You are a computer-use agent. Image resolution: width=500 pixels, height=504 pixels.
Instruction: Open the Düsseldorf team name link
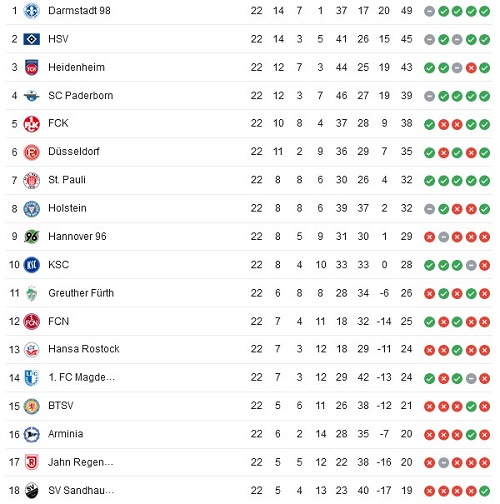click(74, 152)
